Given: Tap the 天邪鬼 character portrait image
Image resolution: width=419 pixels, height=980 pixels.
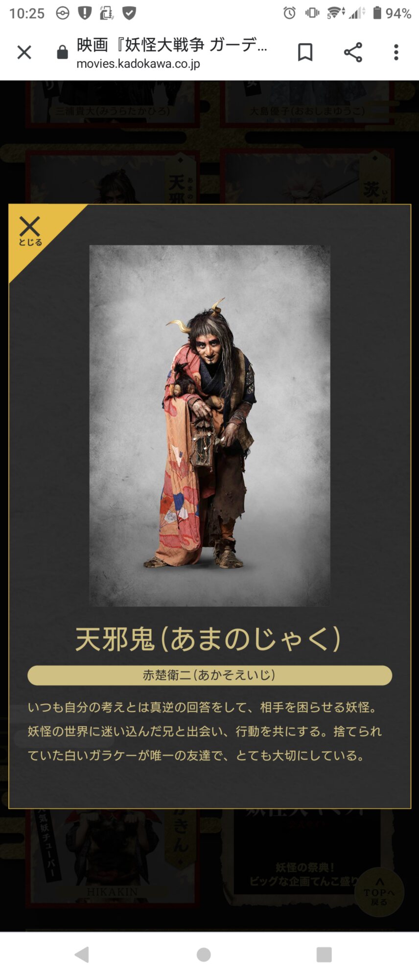Looking at the screenshot, I should [x=209, y=425].
